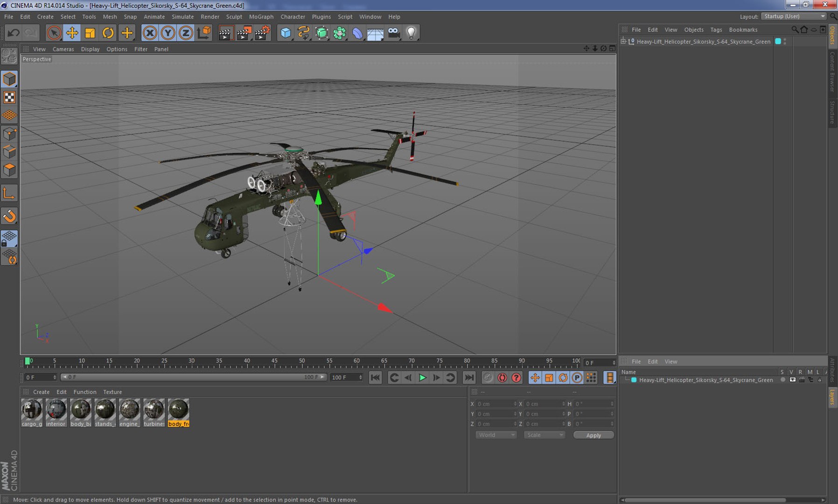This screenshot has height=504, width=838.
Task: Switch to the Content Browser tab
Action: [x=832, y=72]
